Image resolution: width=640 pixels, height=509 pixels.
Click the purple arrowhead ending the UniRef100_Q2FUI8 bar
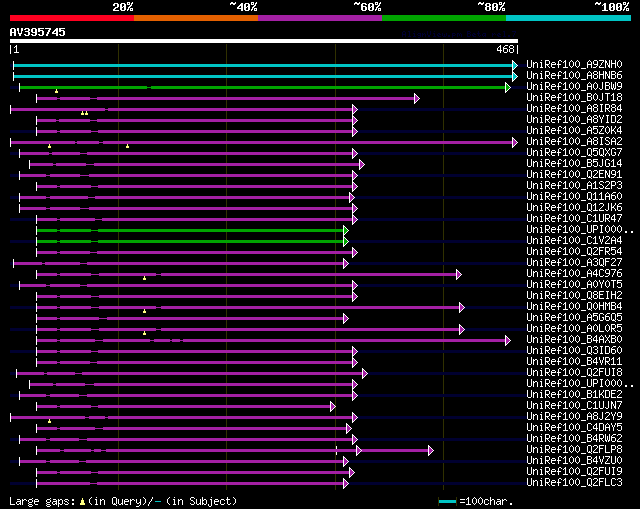tap(364, 373)
